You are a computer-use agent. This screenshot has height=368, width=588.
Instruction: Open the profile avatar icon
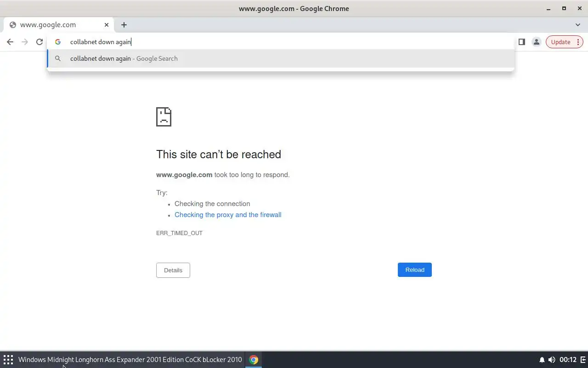point(536,42)
